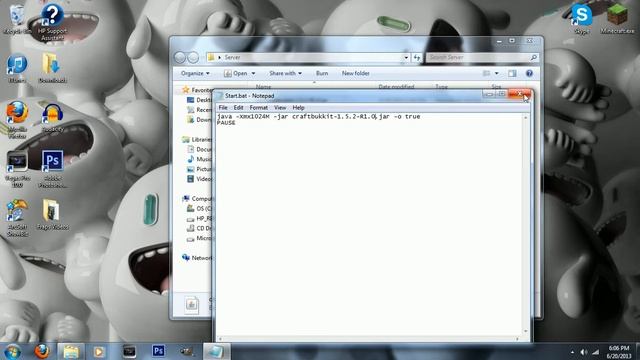Click the Explorer forward navigation arrow
This screenshot has width=640, height=360.
[x=193, y=58]
